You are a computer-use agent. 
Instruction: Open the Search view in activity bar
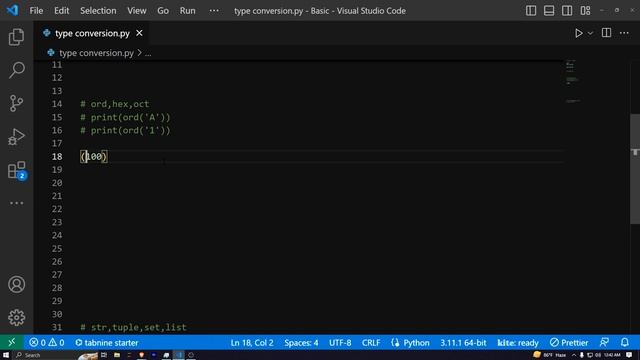click(x=16, y=70)
